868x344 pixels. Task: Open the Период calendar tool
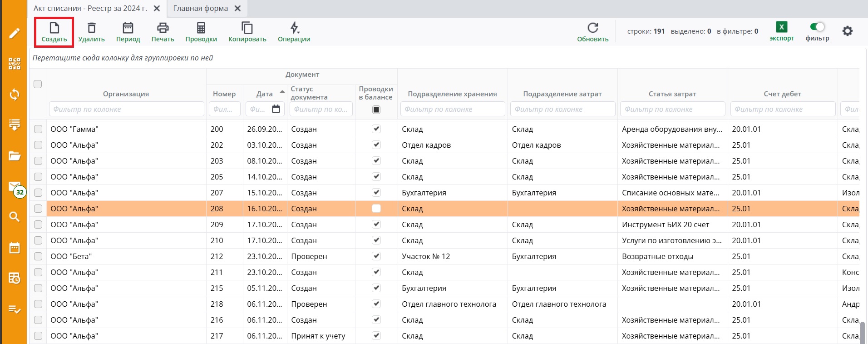point(128,28)
